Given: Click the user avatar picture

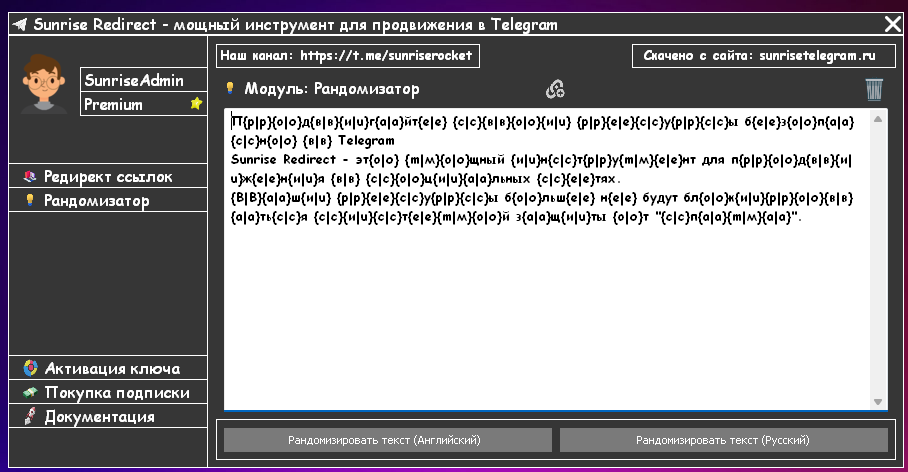Looking at the screenshot, I should pyautogui.click(x=43, y=83).
